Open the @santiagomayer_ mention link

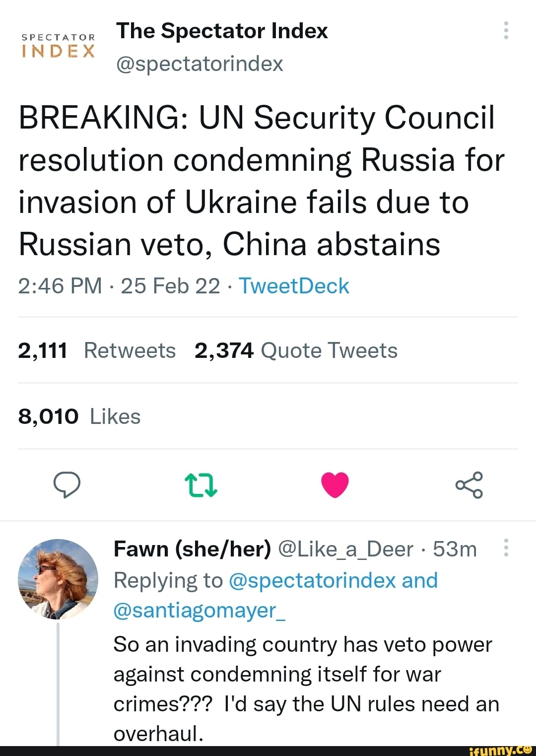200,610
